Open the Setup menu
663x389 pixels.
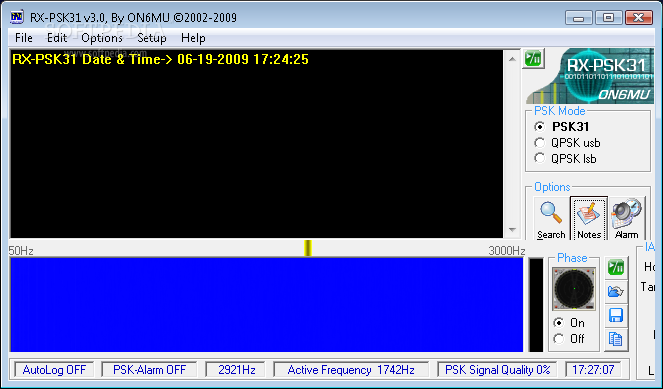pyautogui.click(x=152, y=38)
